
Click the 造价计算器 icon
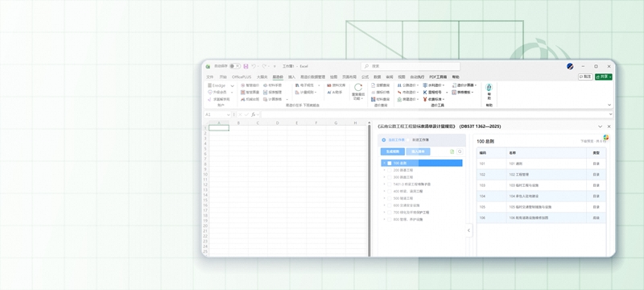click(x=454, y=85)
